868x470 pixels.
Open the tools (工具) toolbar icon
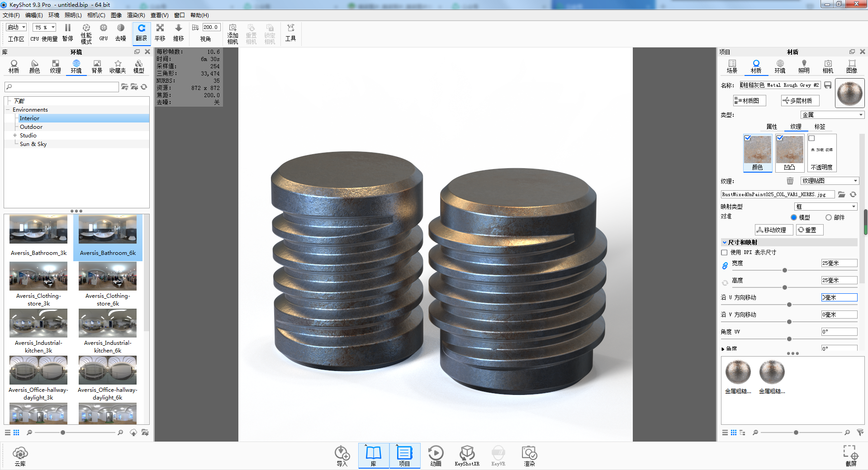pos(290,33)
